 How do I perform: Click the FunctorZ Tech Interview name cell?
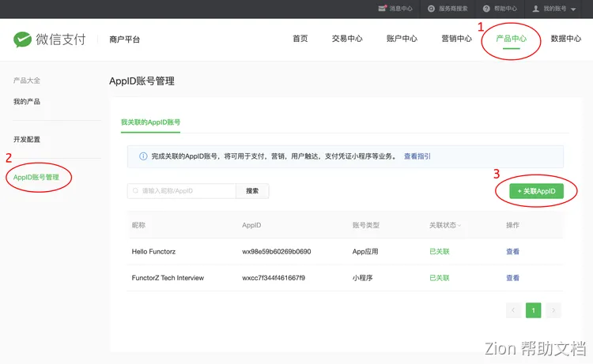click(x=168, y=278)
